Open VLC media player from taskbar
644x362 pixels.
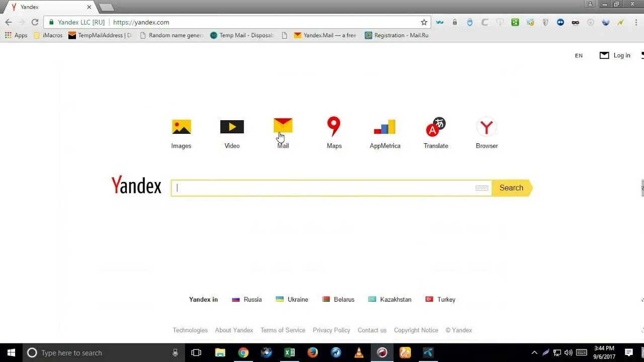tap(359, 352)
